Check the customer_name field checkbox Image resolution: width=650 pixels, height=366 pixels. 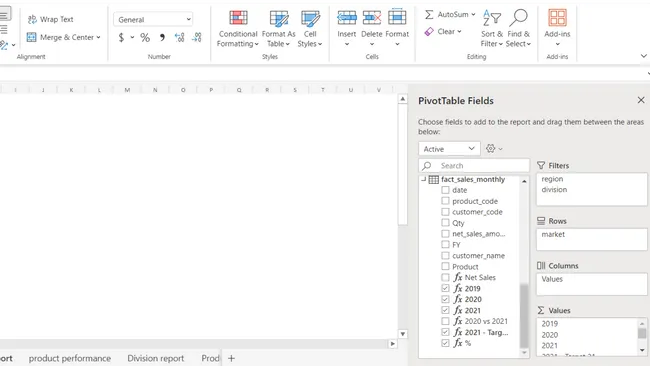pyautogui.click(x=445, y=255)
